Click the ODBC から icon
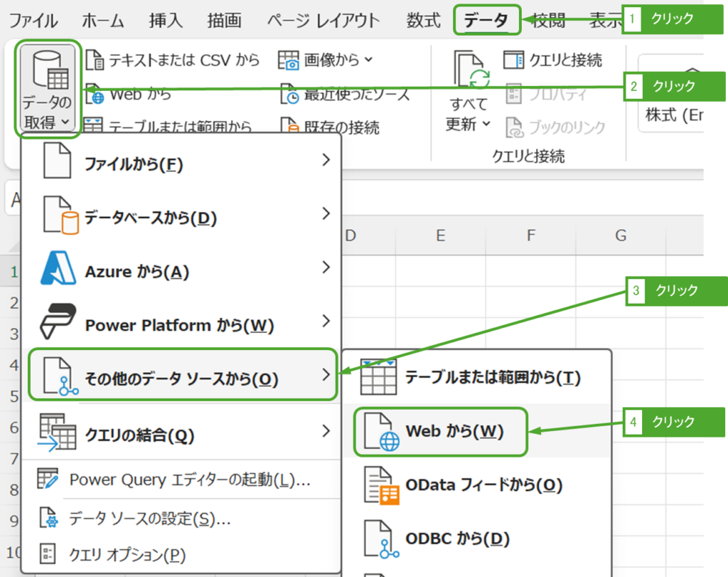 tap(382, 539)
